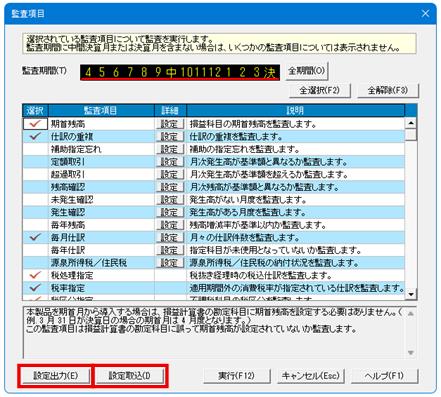The width and height of the screenshot is (441, 397).
Task: Select 決 in audit period bar
Action: [269, 72]
